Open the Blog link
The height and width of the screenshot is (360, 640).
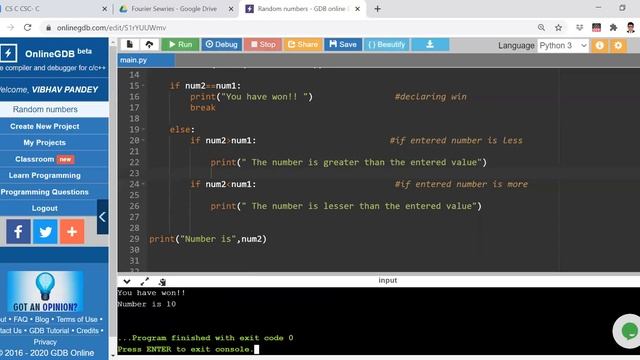42,319
